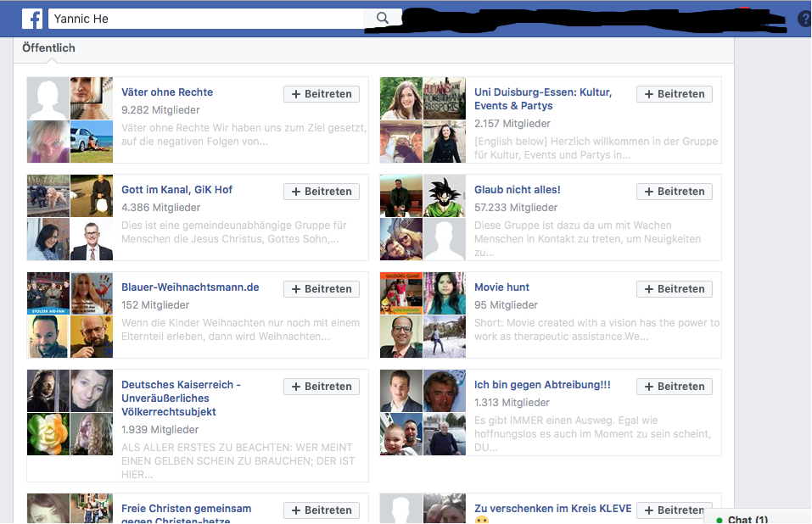Viewport: 812px width, 524px height.
Task: Click the Väter ohne Rechte member photo collage
Action: pyautogui.click(x=70, y=120)
